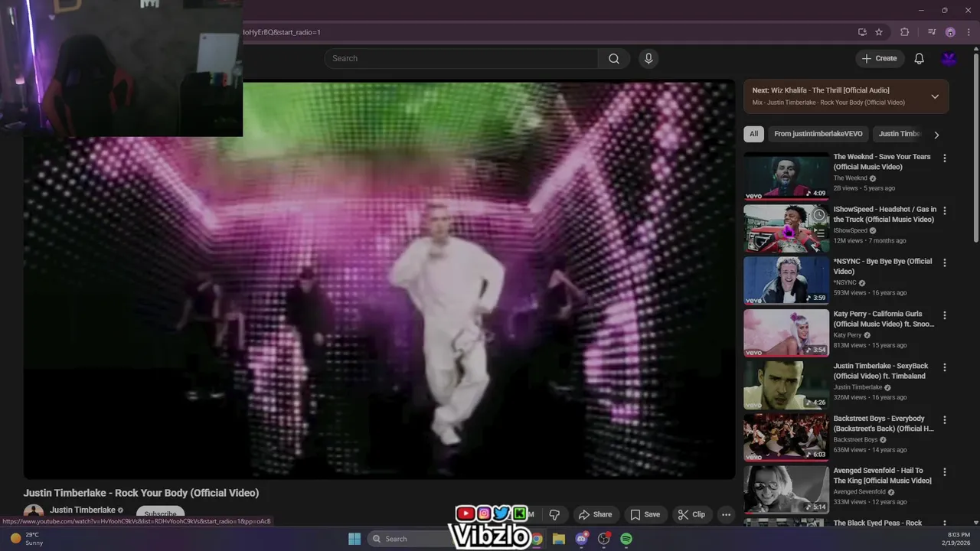980x551 pixels.
Task: Open options menu for Save Your Tears
Action: coord(944,158)
